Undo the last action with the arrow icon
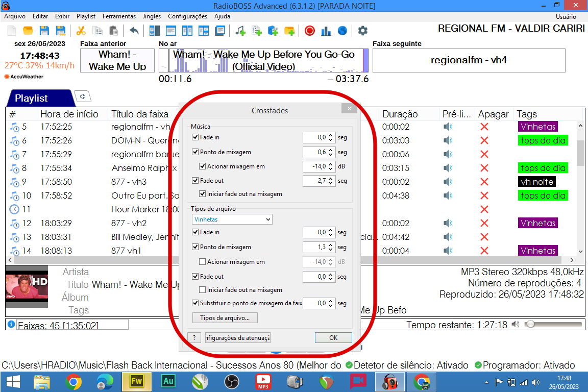This screenshot has height=392, width=588. [x=134, y=31]
